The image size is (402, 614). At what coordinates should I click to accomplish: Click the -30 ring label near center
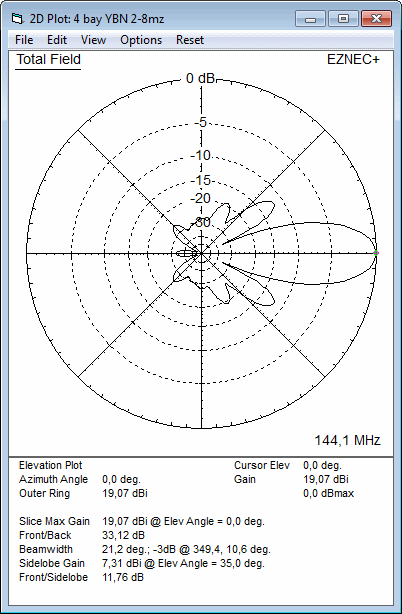201,223
